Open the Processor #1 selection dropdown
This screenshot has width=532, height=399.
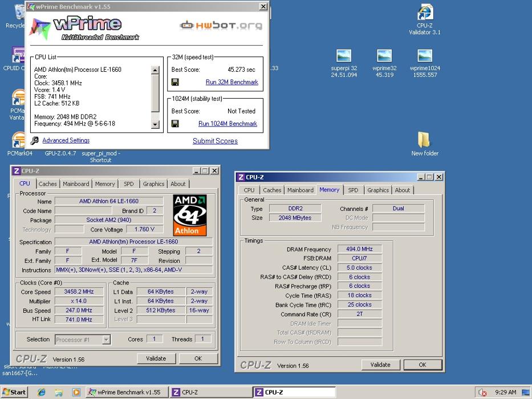pyautogui.click(x=106, y=340)
